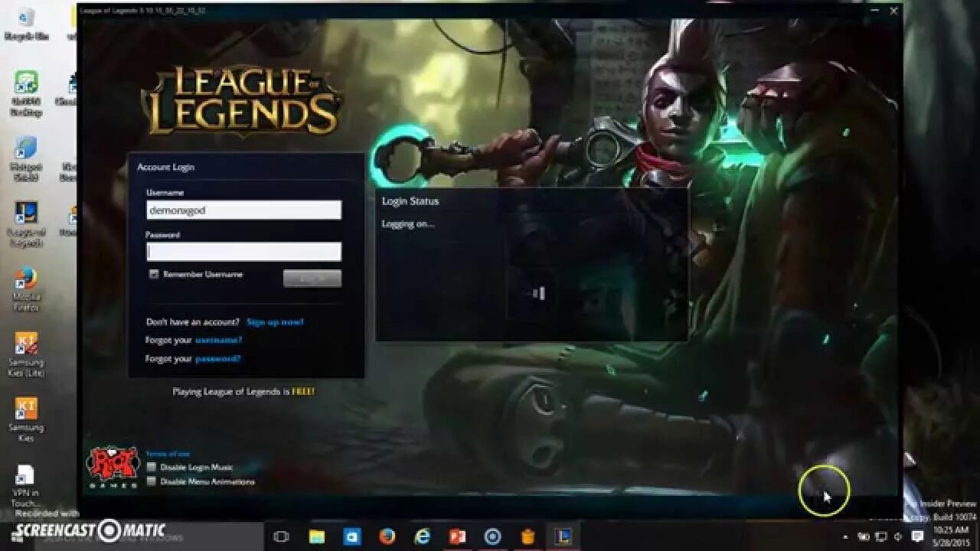Open File Explorer from the taskbar
Viewport: 980px width, 551px height.
316,536
